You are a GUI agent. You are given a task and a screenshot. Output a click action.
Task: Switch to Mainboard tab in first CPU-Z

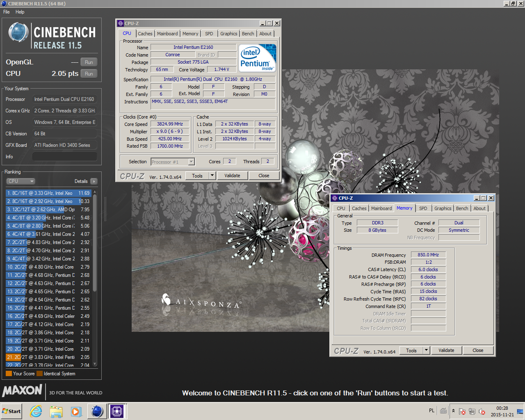click(x=167, y=34)
